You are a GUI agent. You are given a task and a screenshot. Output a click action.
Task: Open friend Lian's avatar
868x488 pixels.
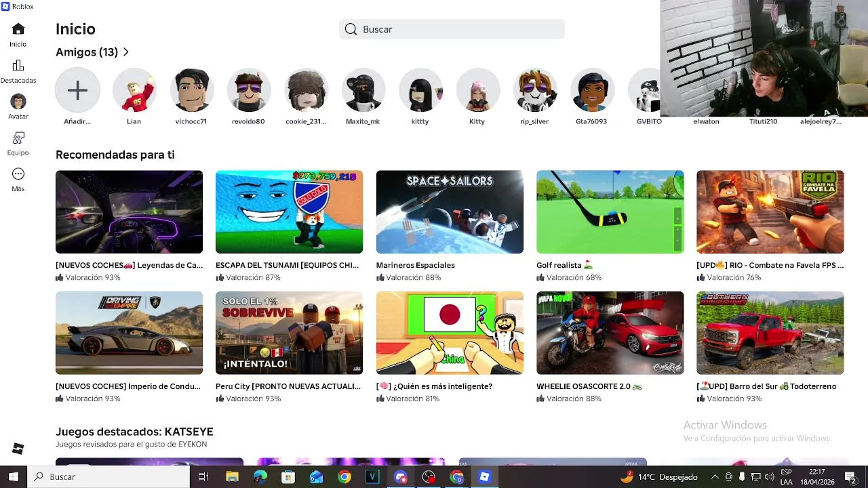134,90
